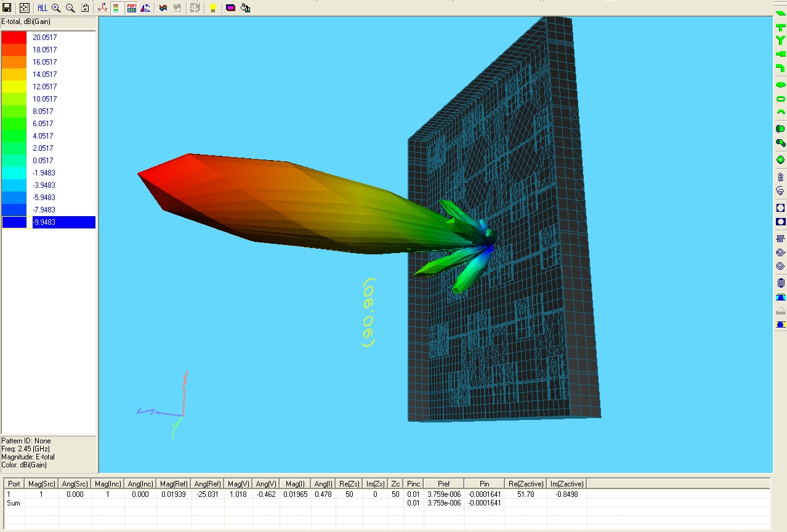Click the Pref column header
The image size is (787, 532).
tap(444, 484)
